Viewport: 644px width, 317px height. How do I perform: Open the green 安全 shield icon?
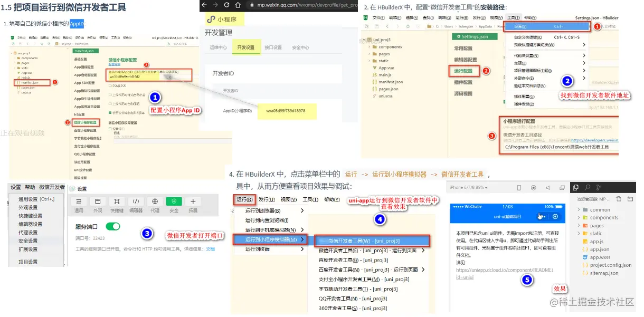pos(174,201)
